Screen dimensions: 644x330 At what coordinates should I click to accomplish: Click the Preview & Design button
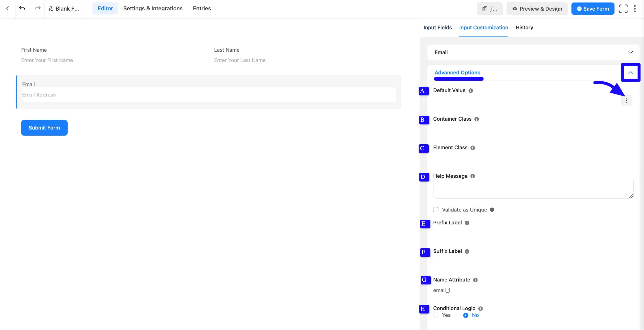pos(537,9)
